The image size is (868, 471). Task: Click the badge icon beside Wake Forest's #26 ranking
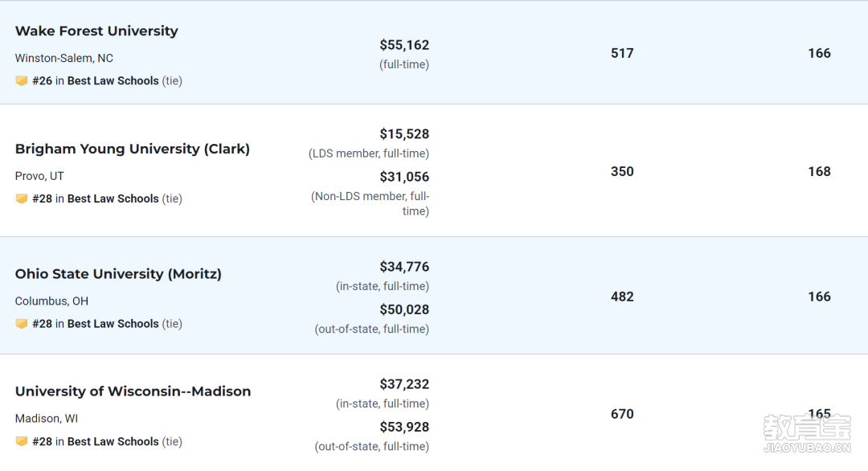(22, 81)
